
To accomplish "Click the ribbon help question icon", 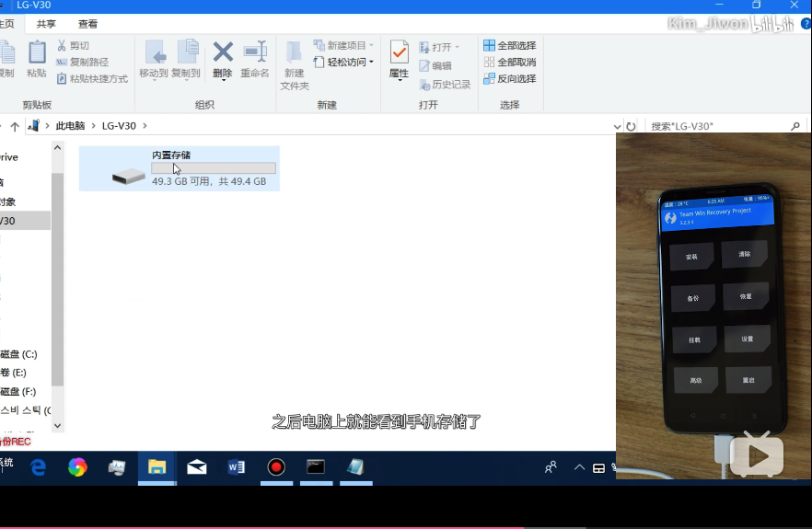I will (806, 24).
